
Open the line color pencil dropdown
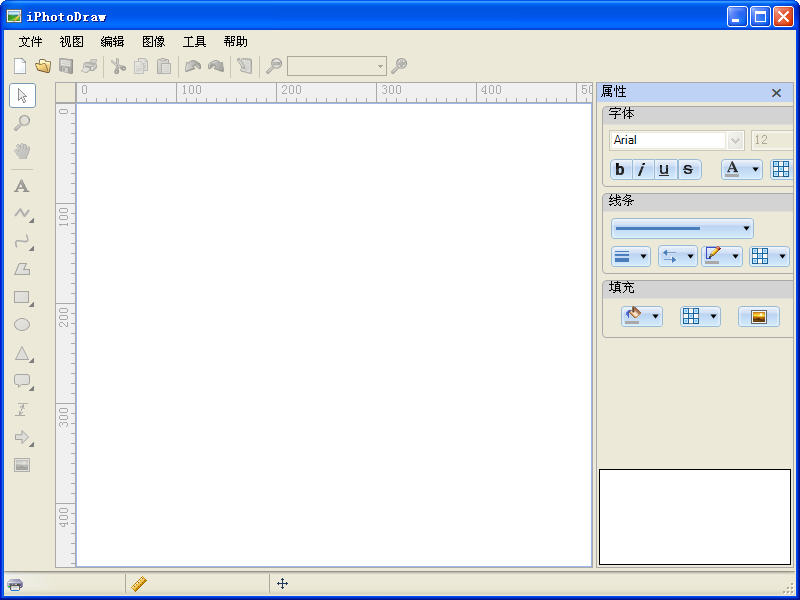pyautogui.click(x=722, y=256)
